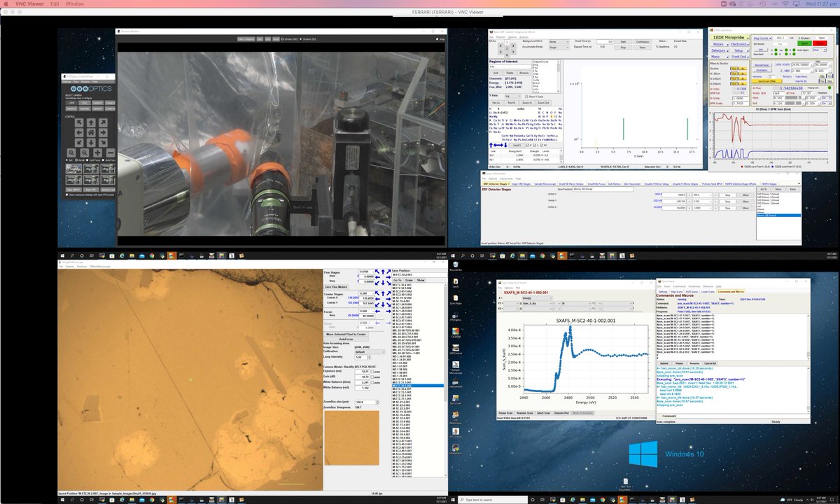Open Sample Microscope desktop shortcut
The image size is (840, 504).
pos(456,369)
